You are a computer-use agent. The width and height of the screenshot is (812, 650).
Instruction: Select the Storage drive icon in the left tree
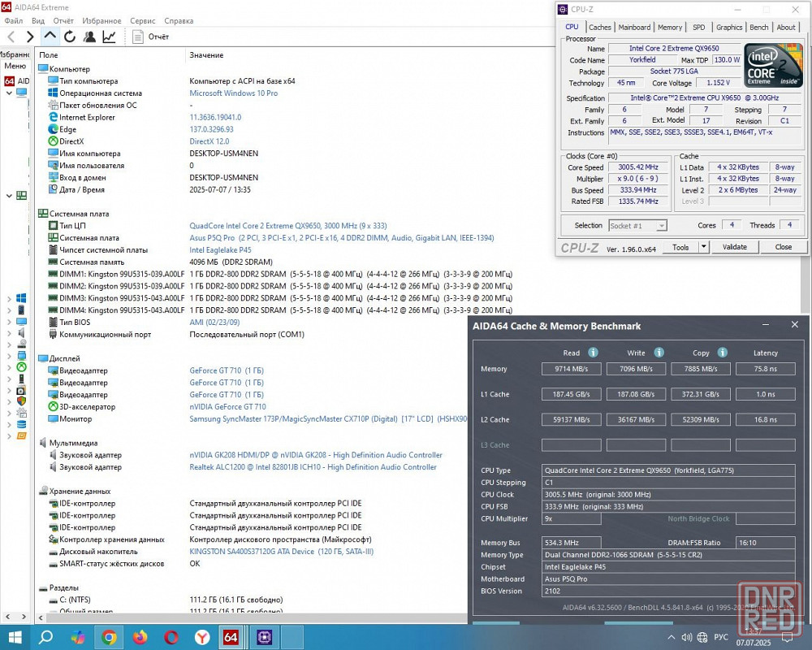click(21, 344)
